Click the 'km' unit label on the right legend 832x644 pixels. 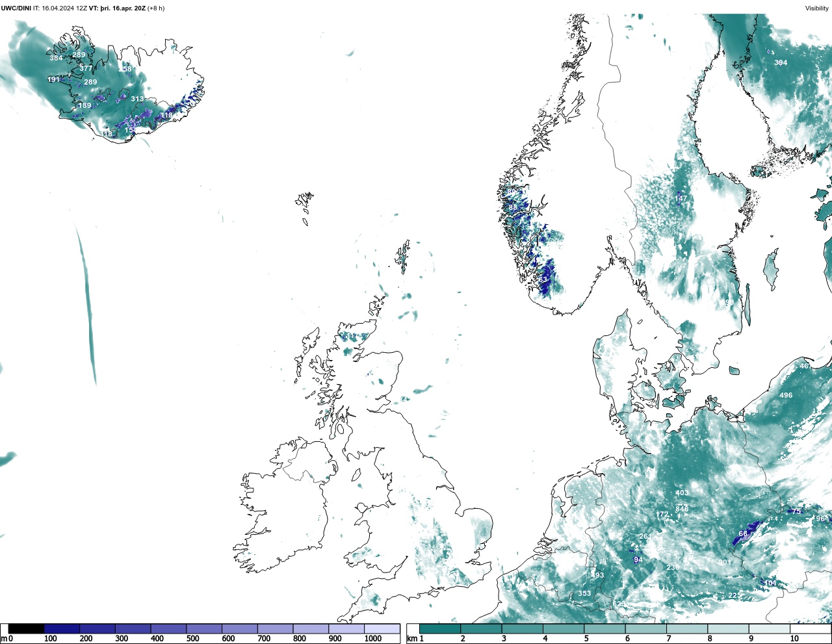click(411, 639)
